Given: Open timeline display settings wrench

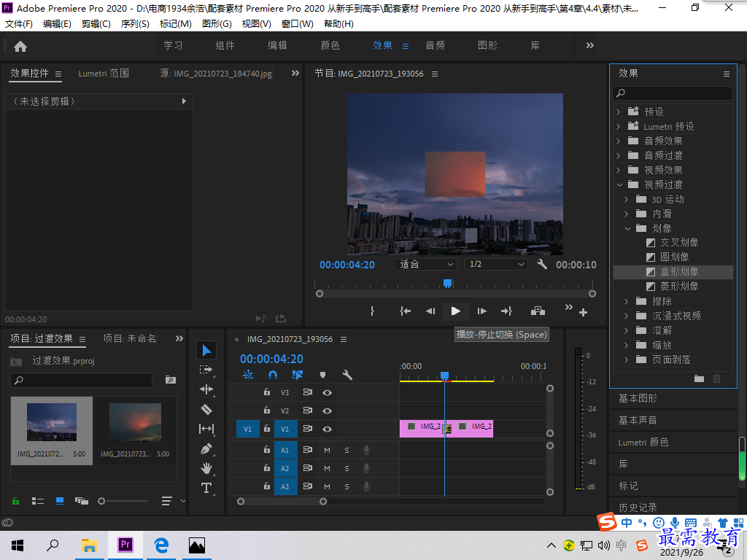Looking at the screenshot, I should (347, 375).
